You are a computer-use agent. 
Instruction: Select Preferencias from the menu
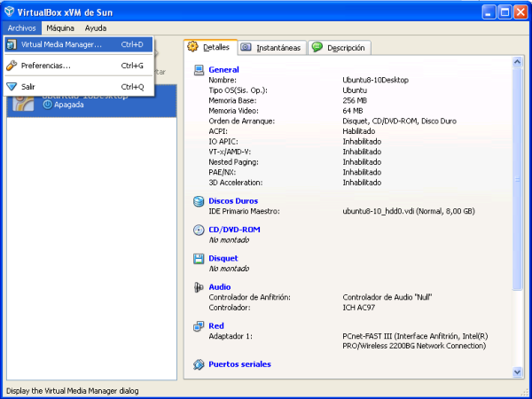(x=46, y=66)
